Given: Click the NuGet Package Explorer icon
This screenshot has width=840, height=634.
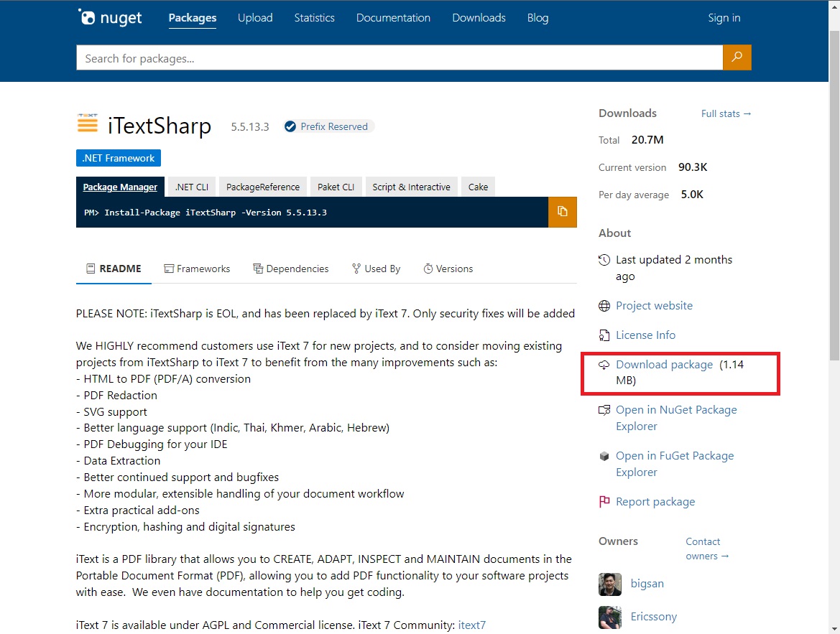Looking at the screenshot, I should [x=603, y=409].
